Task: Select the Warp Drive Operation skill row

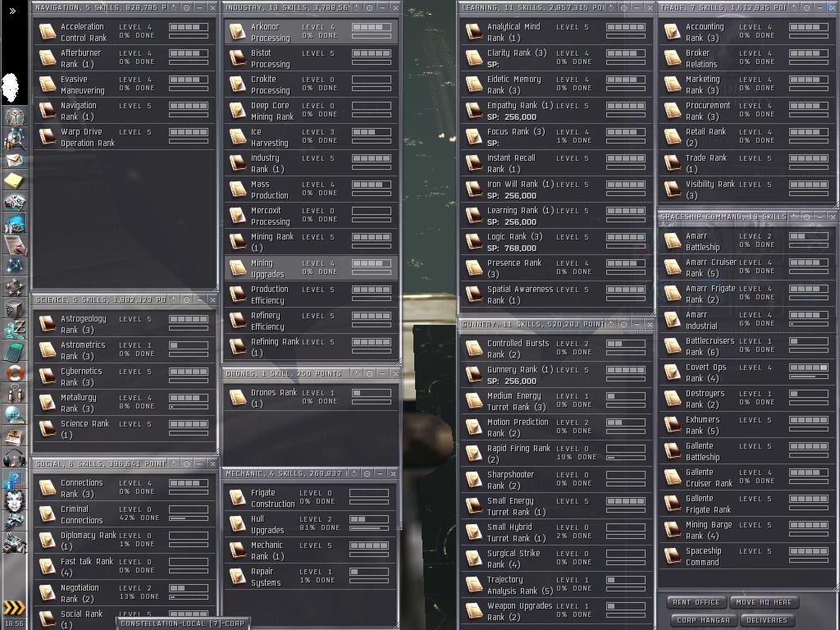Action: [124, 137]
